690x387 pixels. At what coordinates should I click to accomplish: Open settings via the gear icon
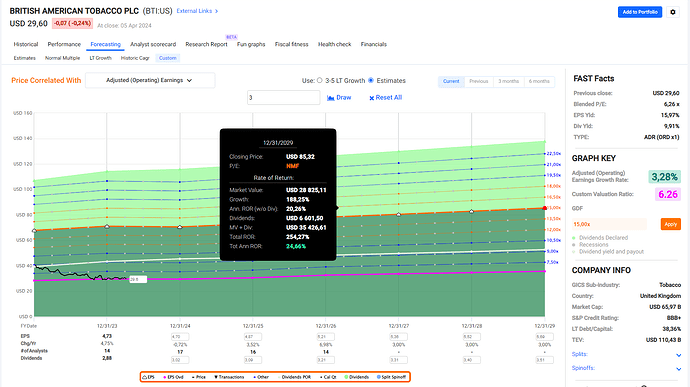click(672, 12)
